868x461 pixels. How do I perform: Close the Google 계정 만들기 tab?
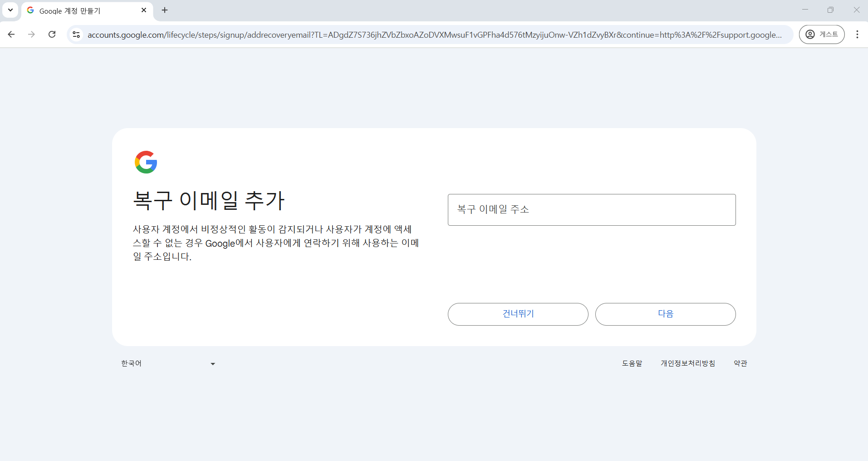[x=144, y=10]
